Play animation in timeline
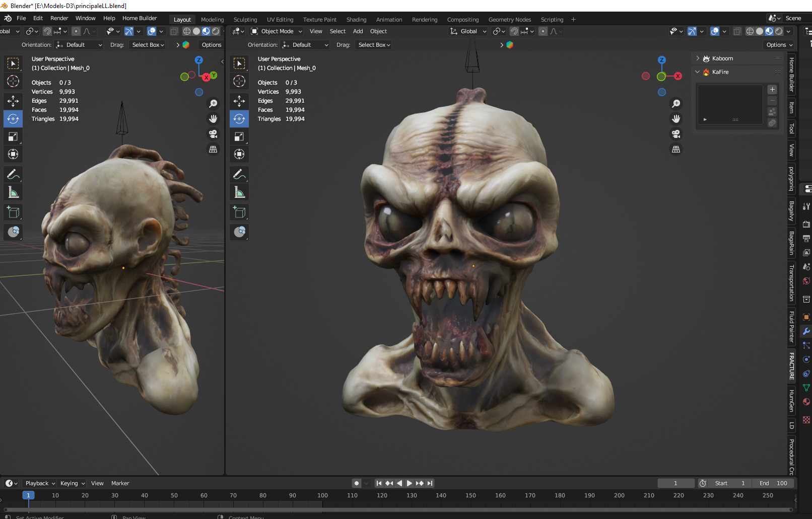 click(x=409, y=483)
